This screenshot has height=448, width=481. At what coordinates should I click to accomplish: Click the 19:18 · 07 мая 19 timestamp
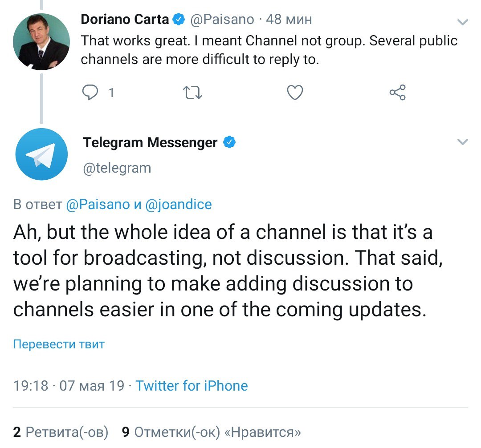pos(69,385)
